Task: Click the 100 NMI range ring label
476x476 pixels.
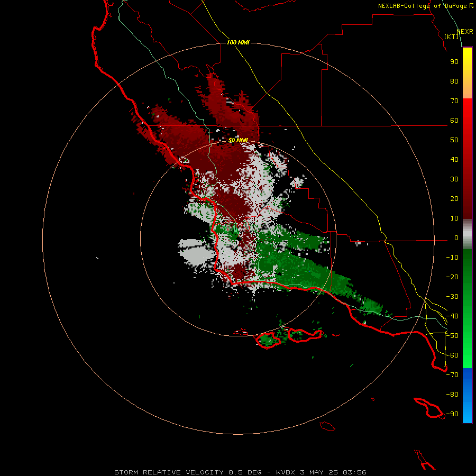Action: (238, 42)
